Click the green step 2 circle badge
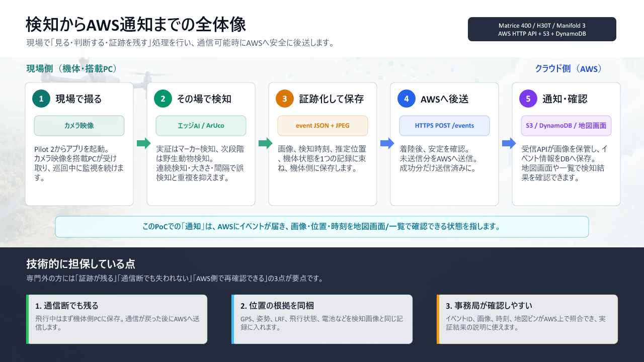 (x=163, y=99)
